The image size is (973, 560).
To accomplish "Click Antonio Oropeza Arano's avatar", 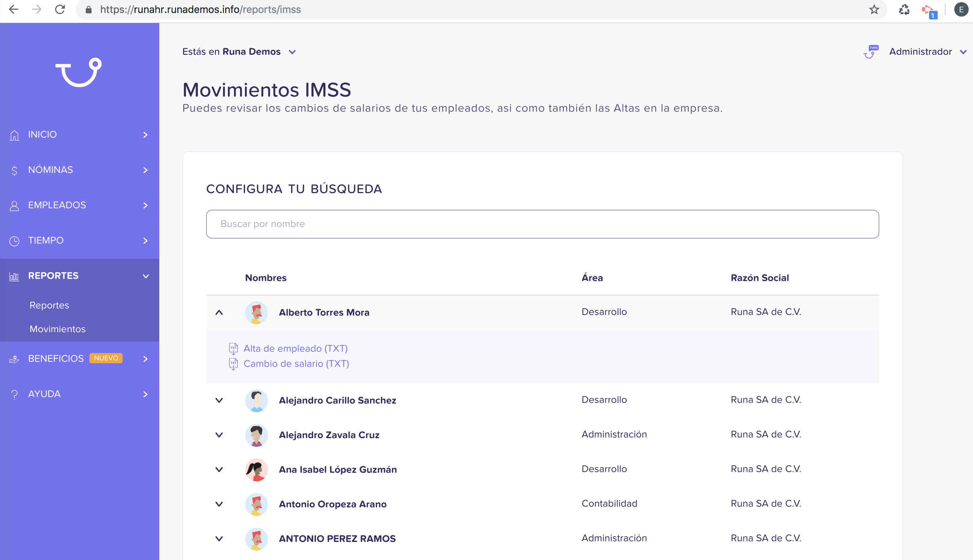I will pyautogui.click(x=257, y=504).
